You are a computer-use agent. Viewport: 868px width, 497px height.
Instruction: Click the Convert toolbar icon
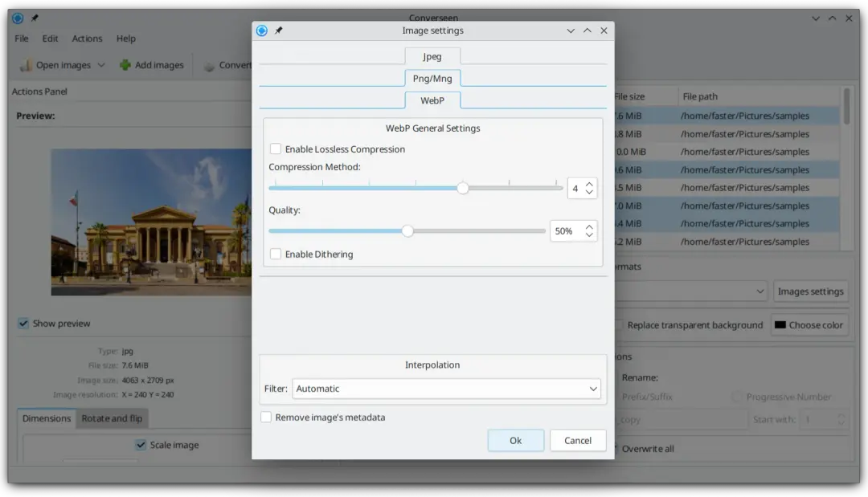tap(209, 66)
